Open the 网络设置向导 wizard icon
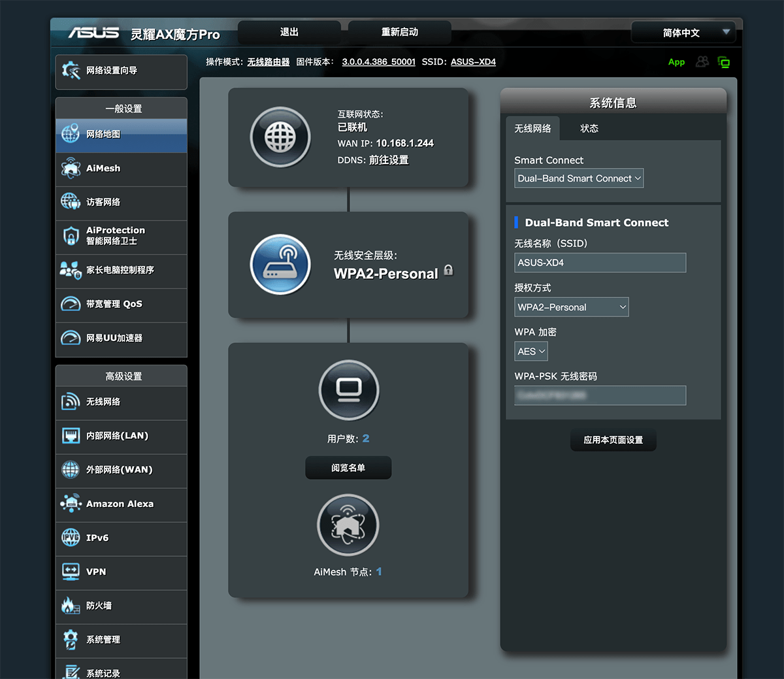 (71, 71)
